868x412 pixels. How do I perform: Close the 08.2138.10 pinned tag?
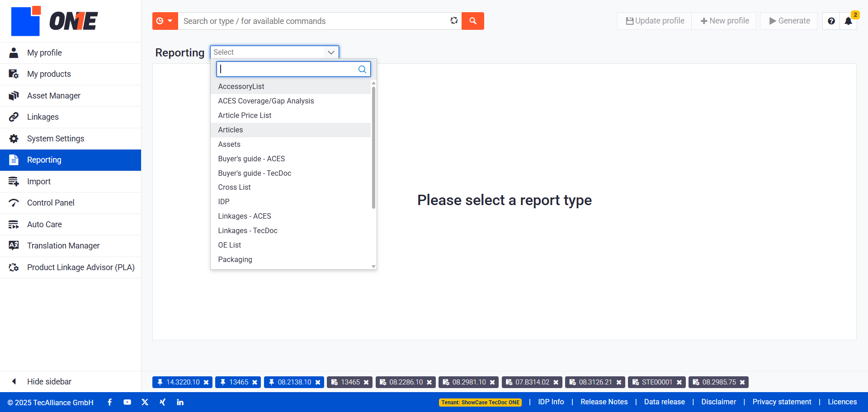[x=318, y=382]
